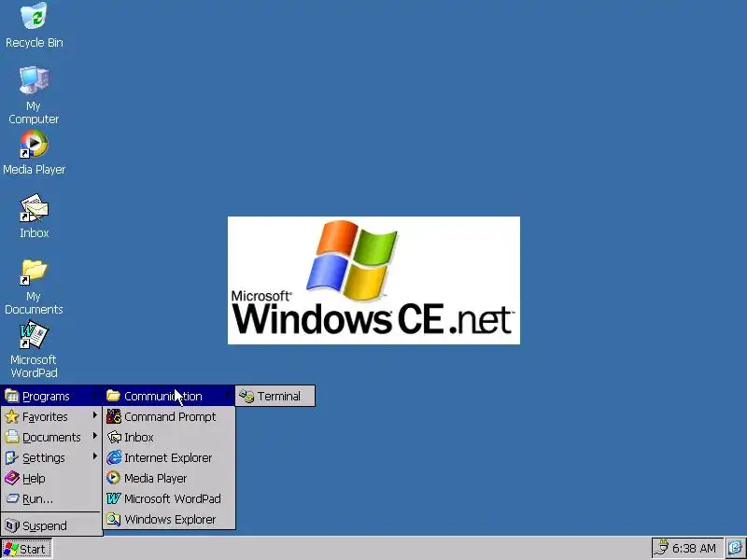Screen dimensions: 747x560
Task: Click the Programs icon in Start menu
Action: point(12,396)
